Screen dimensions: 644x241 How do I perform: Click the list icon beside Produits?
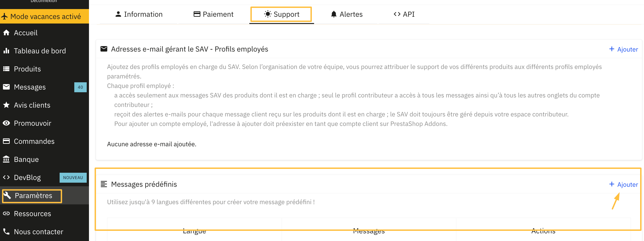point(6,69)
